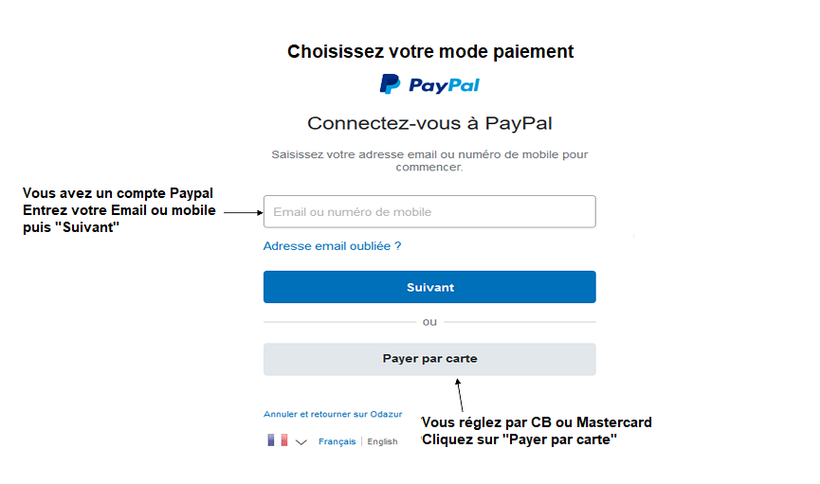Screen dimensions: 820x484
Task: Choose the Payer par carte button
Action: click(429, 359)
